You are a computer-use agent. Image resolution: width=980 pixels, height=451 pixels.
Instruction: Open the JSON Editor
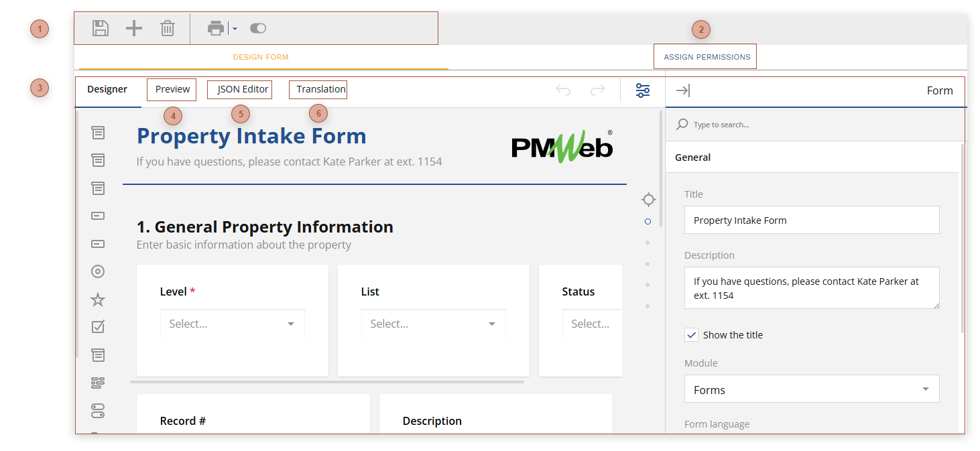[239, 88]
